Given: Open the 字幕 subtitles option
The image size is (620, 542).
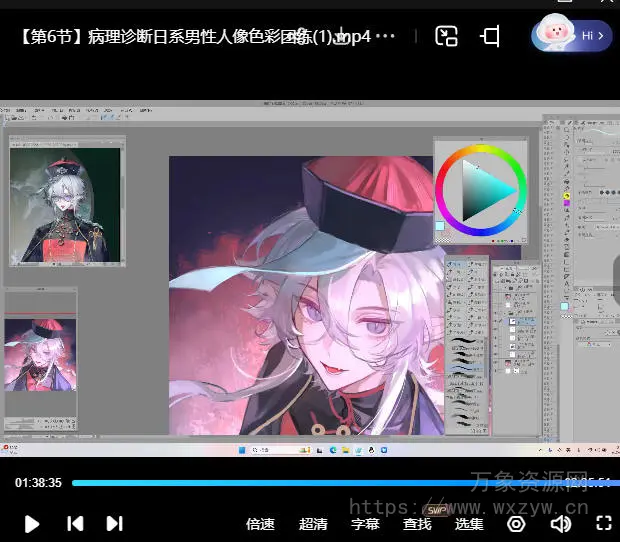Looking at the screenshot, I should click(365, 524).
